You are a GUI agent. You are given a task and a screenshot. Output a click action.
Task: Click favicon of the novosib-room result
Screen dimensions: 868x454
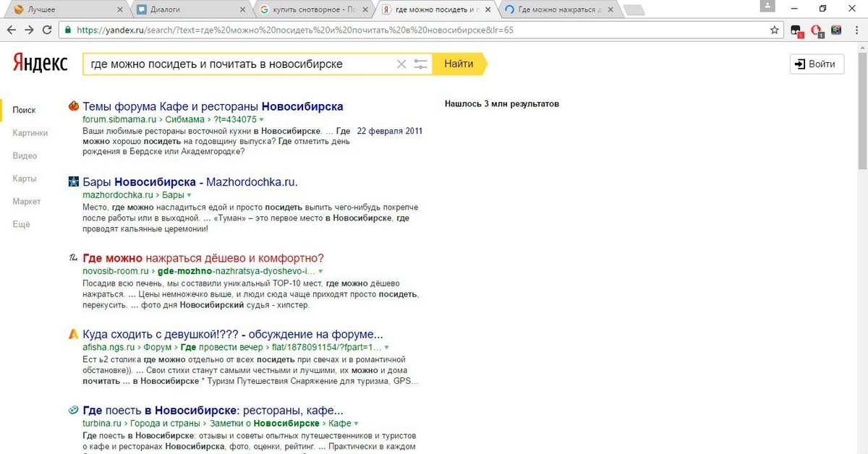click(x=74, y=258)
